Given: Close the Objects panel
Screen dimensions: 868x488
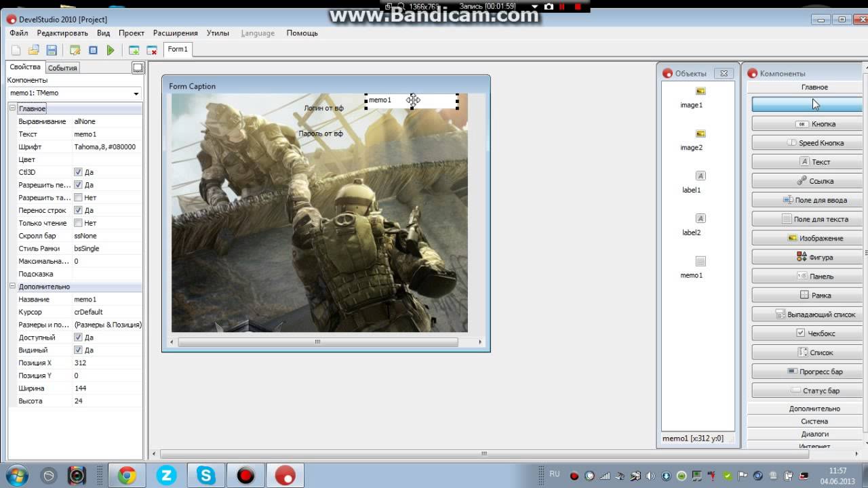Looking at the screenshot, I should click(724, 73).
